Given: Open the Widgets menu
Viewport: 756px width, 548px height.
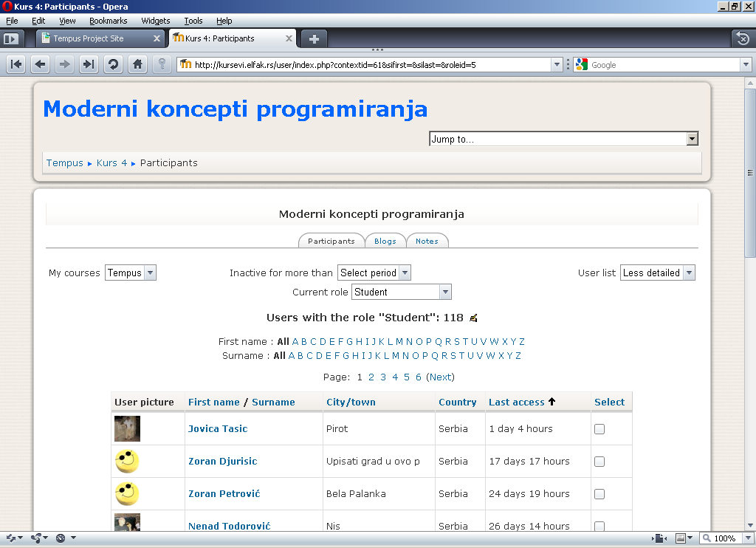Looking at the screenshot, I should coord(156,21).
